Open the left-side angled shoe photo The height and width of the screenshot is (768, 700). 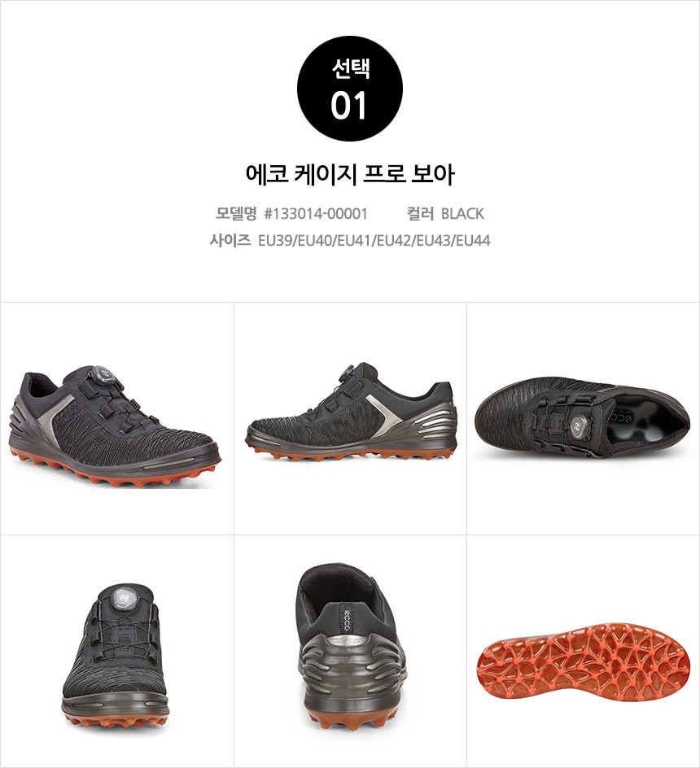(x=114, y=426)
